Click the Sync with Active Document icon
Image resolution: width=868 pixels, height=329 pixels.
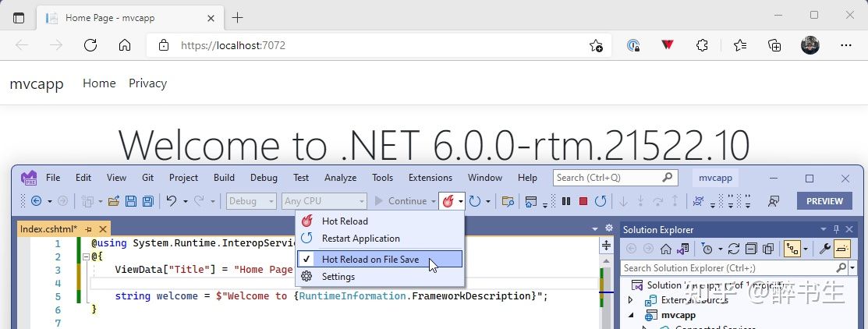tap(734, 249)
